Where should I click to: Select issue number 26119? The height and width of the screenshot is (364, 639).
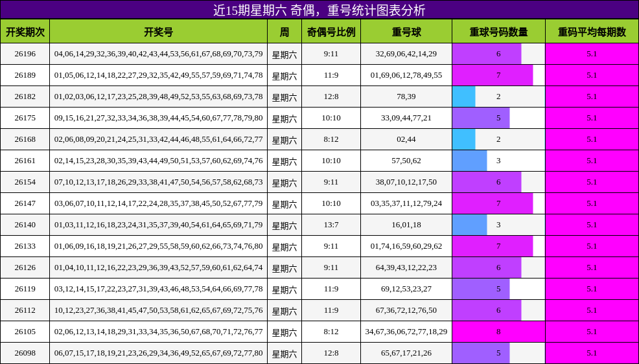pyautogui.click(x=25, y=289)
